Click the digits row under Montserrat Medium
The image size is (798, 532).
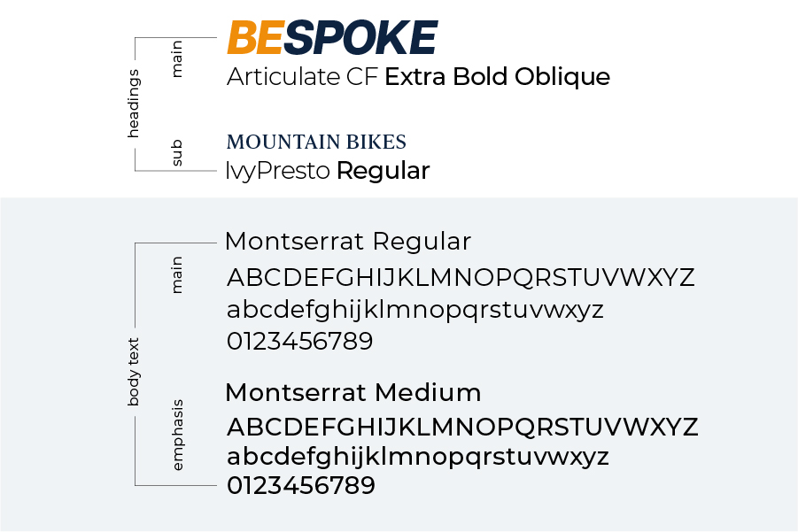point(301,486)
